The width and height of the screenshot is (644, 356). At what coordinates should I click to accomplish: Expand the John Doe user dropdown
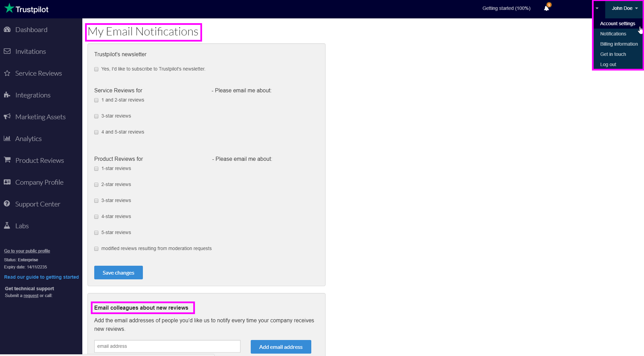(624, 9)
